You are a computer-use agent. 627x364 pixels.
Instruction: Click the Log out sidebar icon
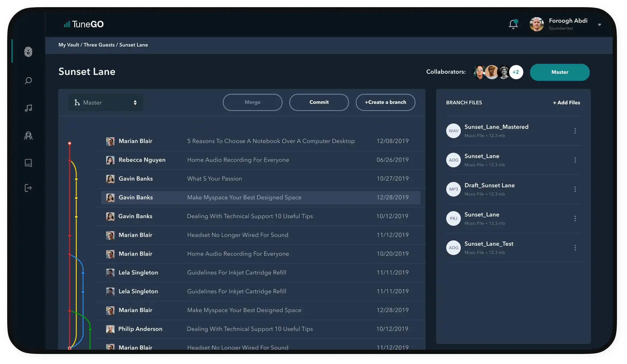28,188
